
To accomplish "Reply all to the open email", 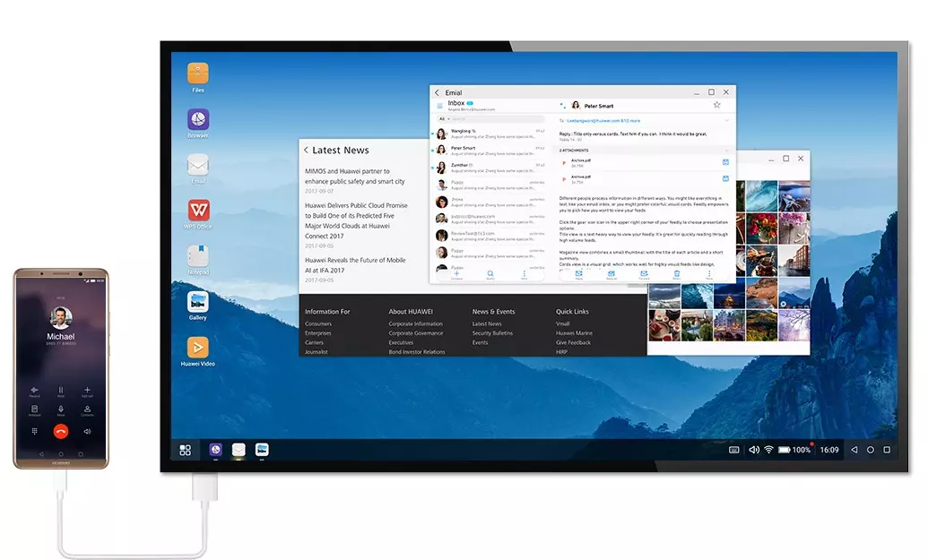I will click(x=611, y=274).
